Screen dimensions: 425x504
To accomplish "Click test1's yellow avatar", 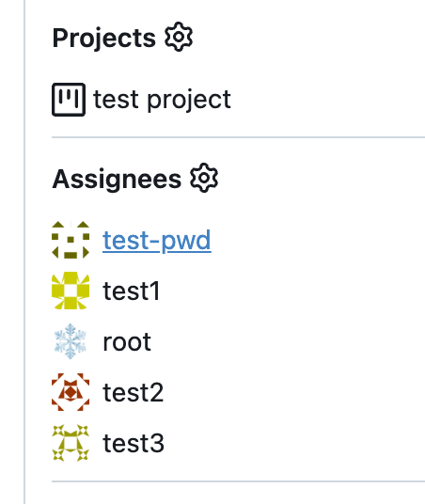I will coord(71,291).
